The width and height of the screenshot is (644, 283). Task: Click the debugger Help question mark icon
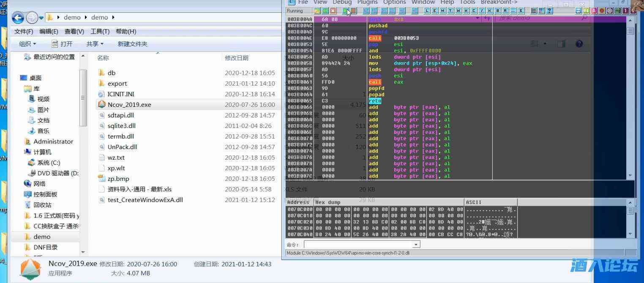549,11
